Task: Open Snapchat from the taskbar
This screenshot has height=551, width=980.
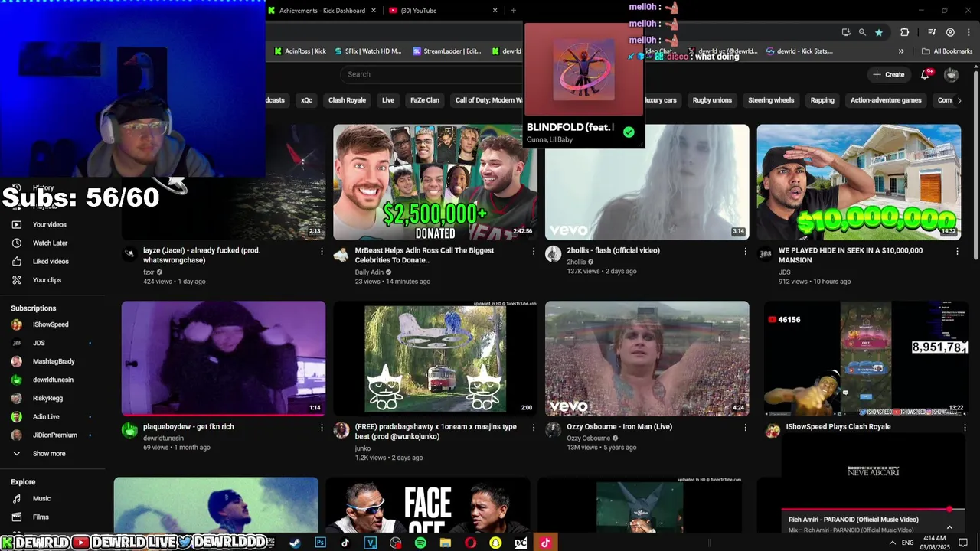Action: (495, 543)
